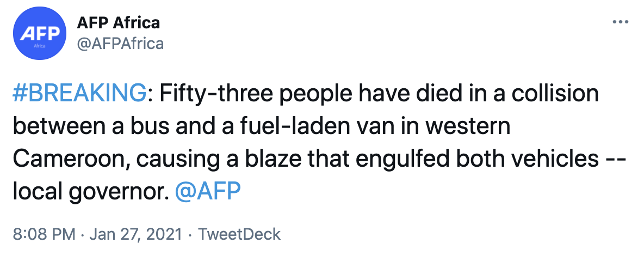
Task: Click the @AFP mention link
Action: tap(208, 191)
